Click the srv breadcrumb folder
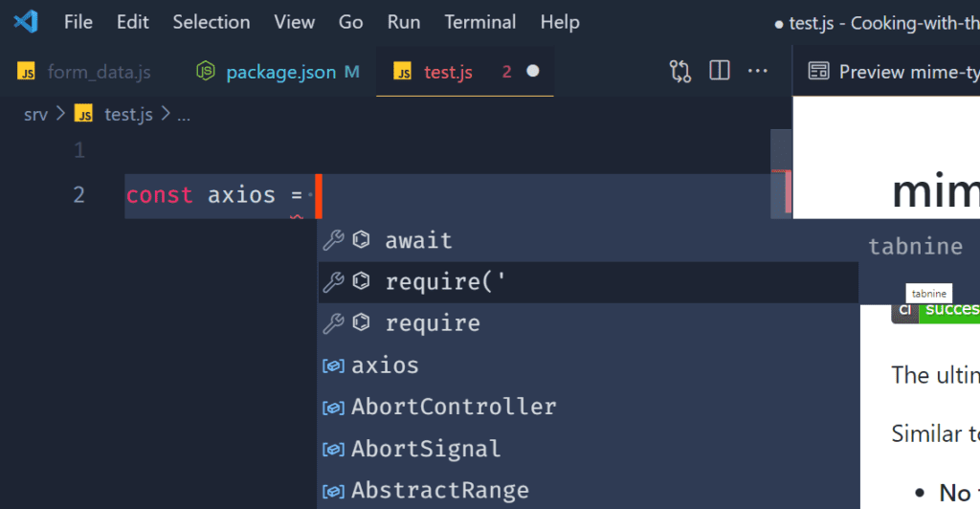The width and height of the screenshot is (980, 509). (35, 115)
